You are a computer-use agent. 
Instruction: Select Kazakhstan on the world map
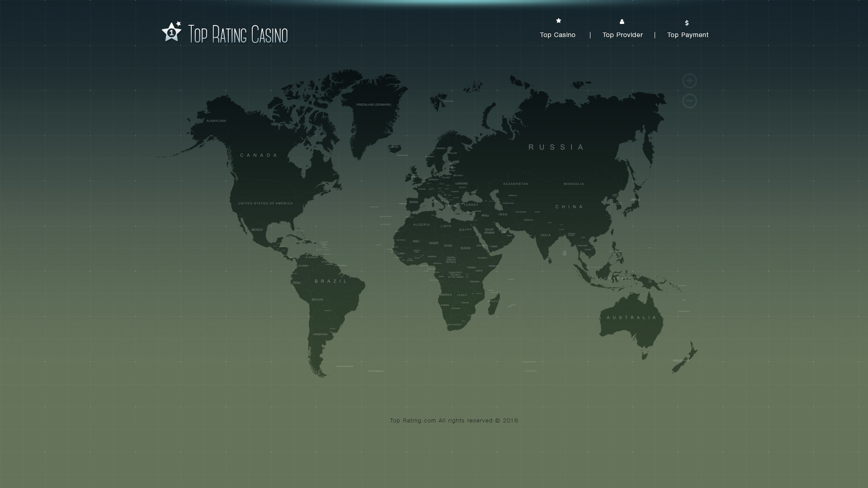(x=516, y=184)
